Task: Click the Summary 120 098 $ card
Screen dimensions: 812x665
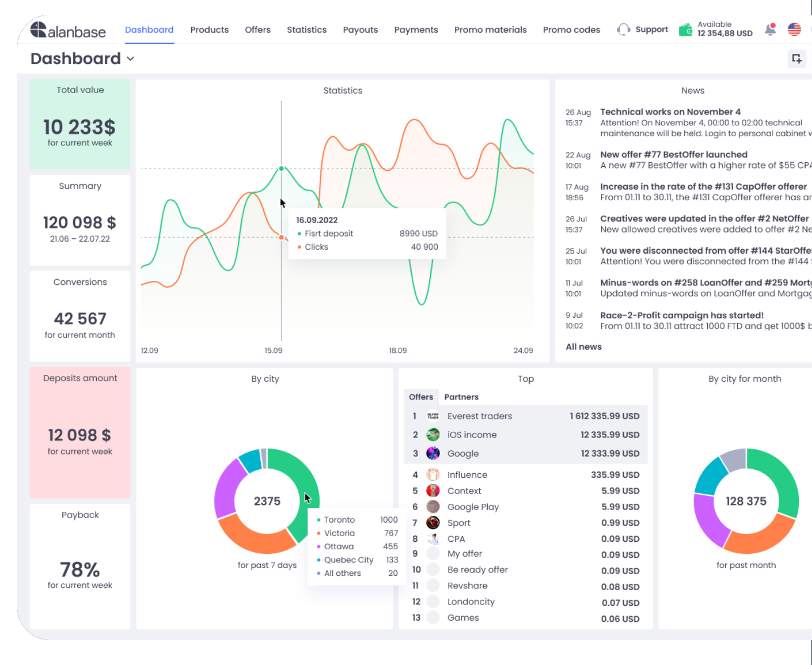Action: point(80,220)
